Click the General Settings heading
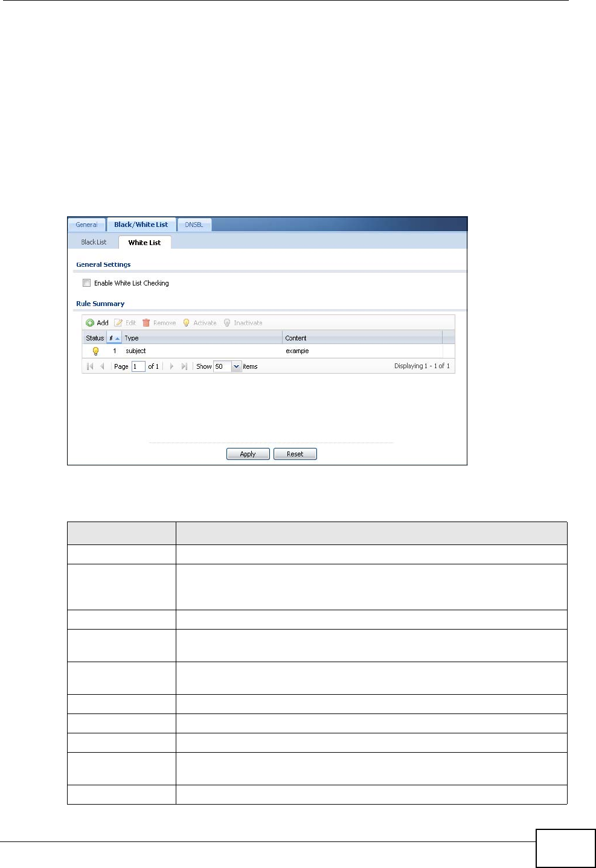 click(x=103, y=264)
